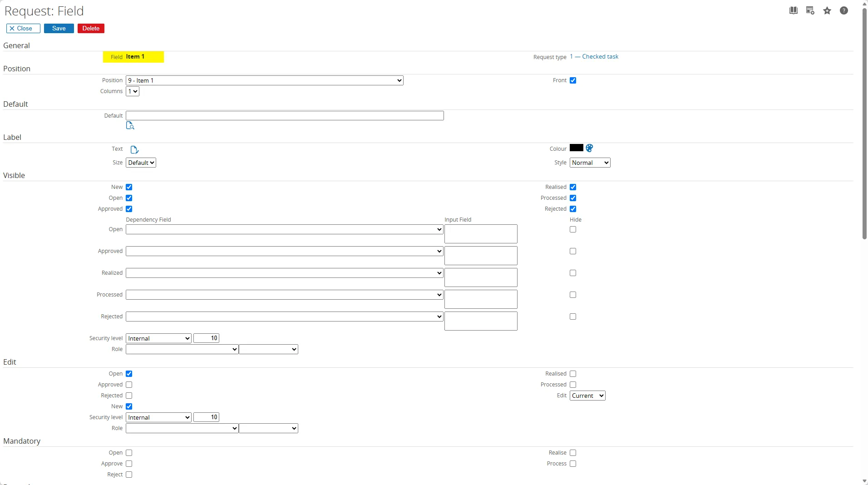Uncheck Visible Realised checkbox
The width and height of the screenshot is (868, 485).
click(x=573, y=187)
